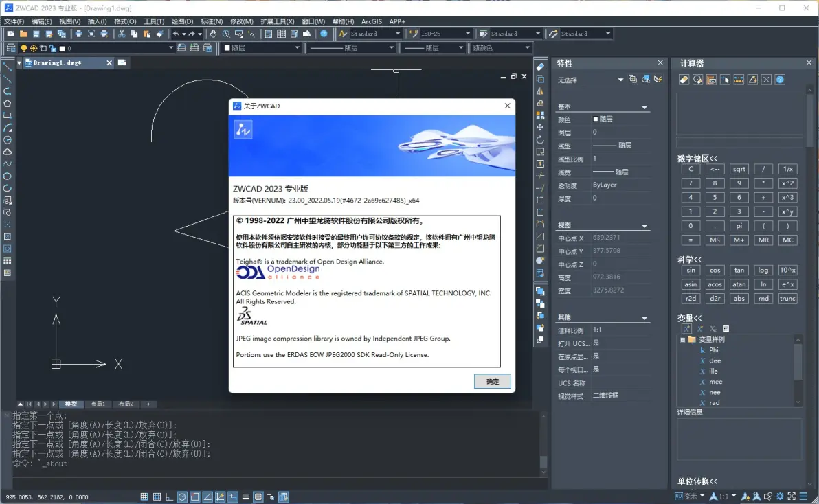Toggle Snap mode in status bar
The width and height of the screenshot is (819, 504).
(x=144, y=496)
